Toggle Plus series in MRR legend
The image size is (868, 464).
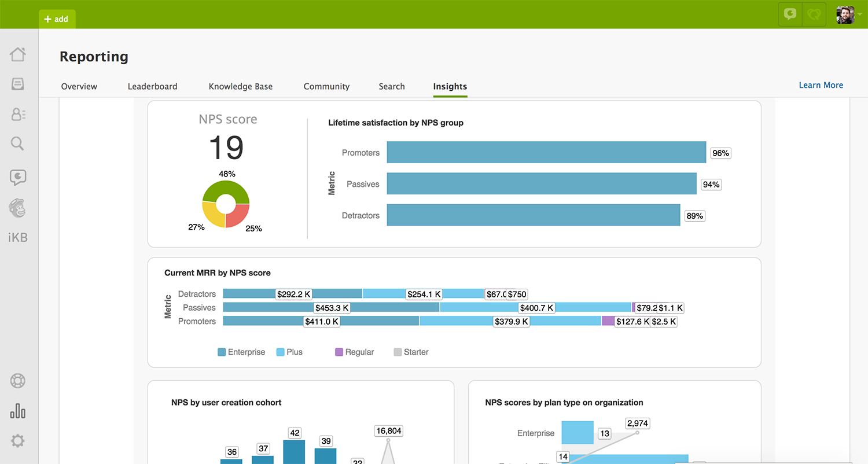click(289, 352)
